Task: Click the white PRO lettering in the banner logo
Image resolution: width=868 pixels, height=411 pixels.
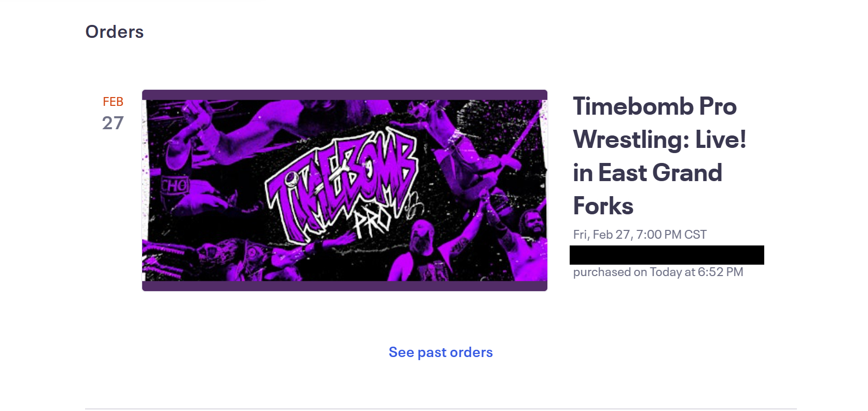Action: [372, 222]
